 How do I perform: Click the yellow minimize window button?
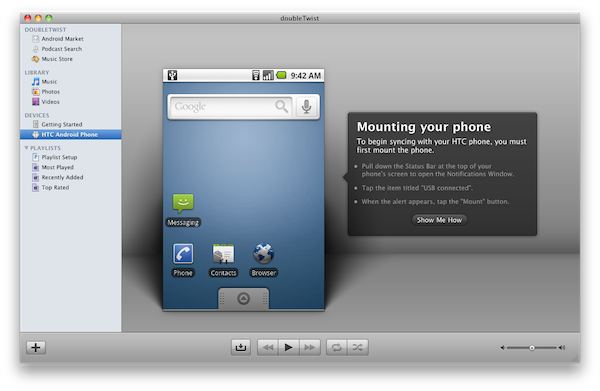tap(38, 18)
